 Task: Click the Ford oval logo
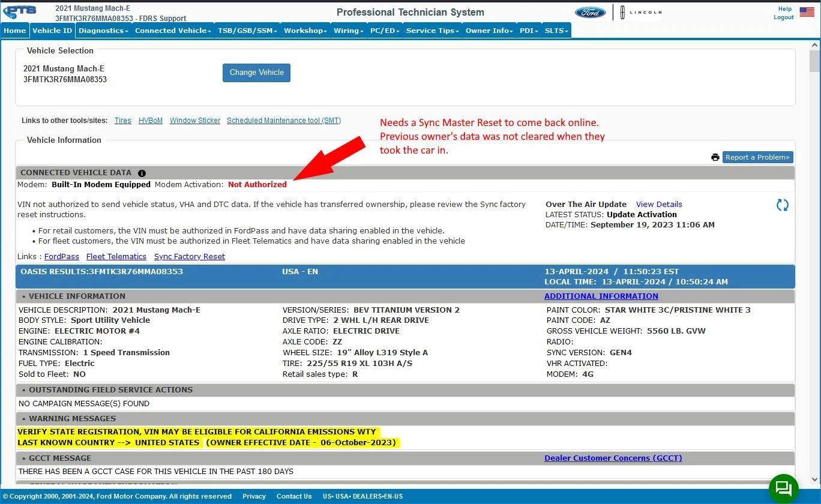coord(591,12)
